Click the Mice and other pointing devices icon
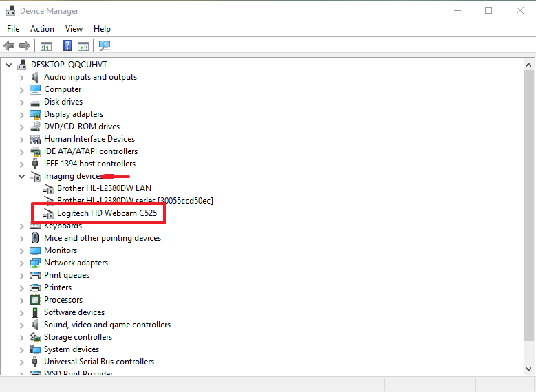This screenshot has height=392, width=536. pyautogui.click(x=35, y=238)
